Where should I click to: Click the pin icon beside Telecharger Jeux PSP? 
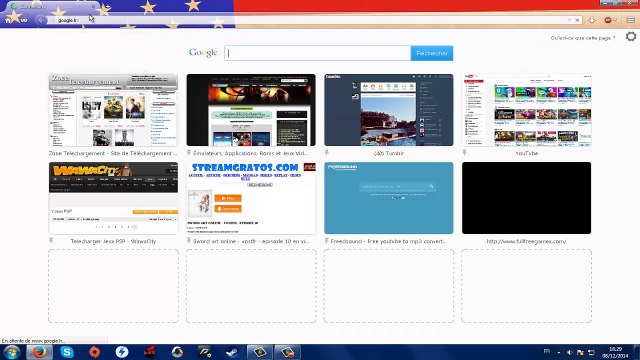click(x=51, y=241)
